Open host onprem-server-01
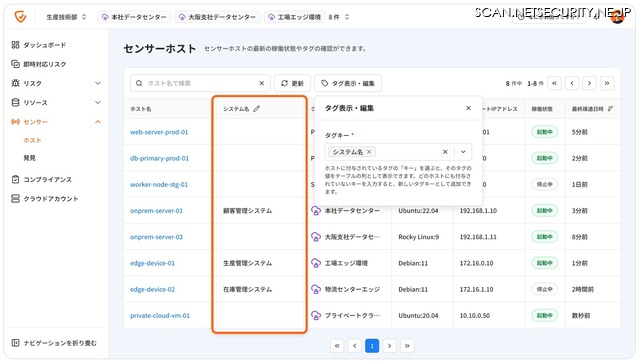Screen dimensions: 640x363 (156, 211)
